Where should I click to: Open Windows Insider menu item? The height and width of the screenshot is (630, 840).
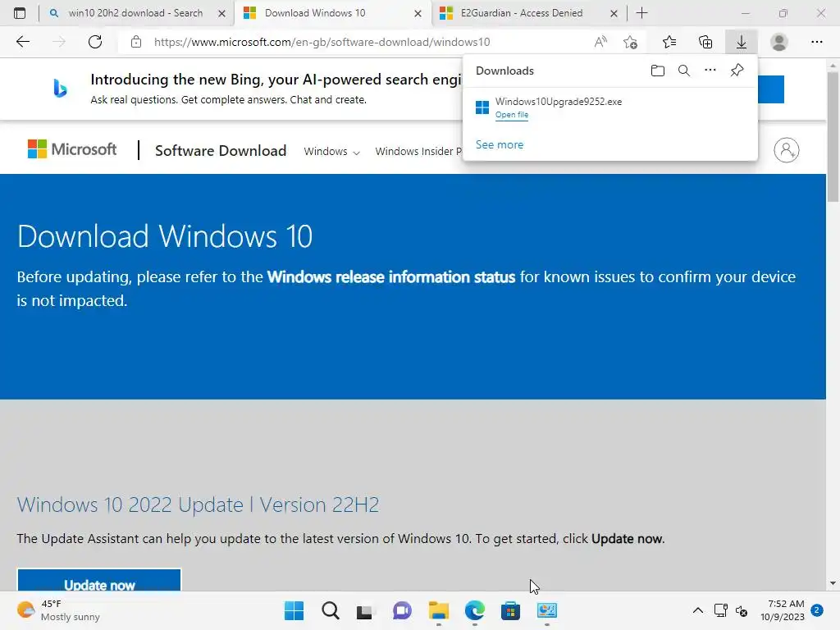pyautogui.click(x=418, y=152)
